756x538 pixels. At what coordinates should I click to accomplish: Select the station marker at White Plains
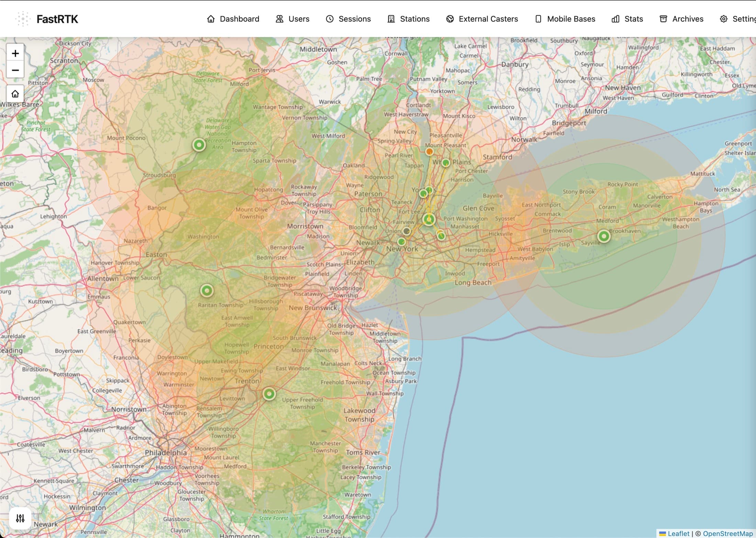coord(446,163)
